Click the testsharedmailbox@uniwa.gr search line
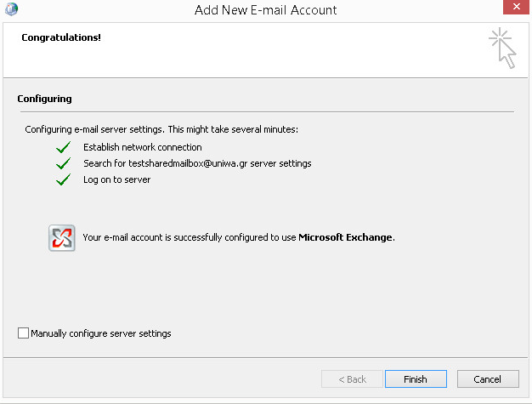The height and width of the screenshot is (404, 532). pyautogui.click(x=197, y=163)
